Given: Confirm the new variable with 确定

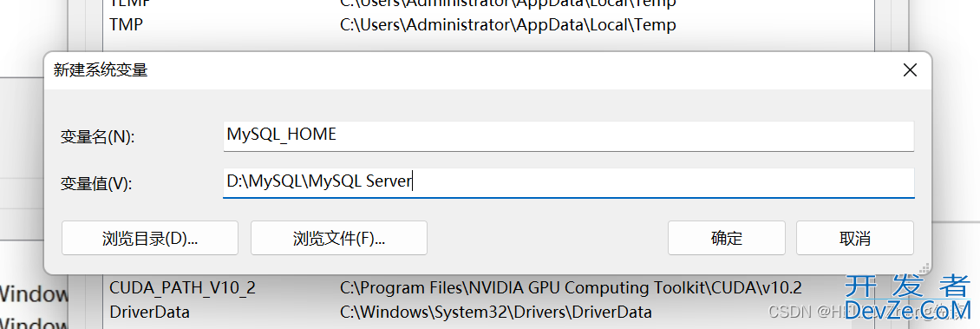Looking at the screenshot, I should click(x=726, y=238).
